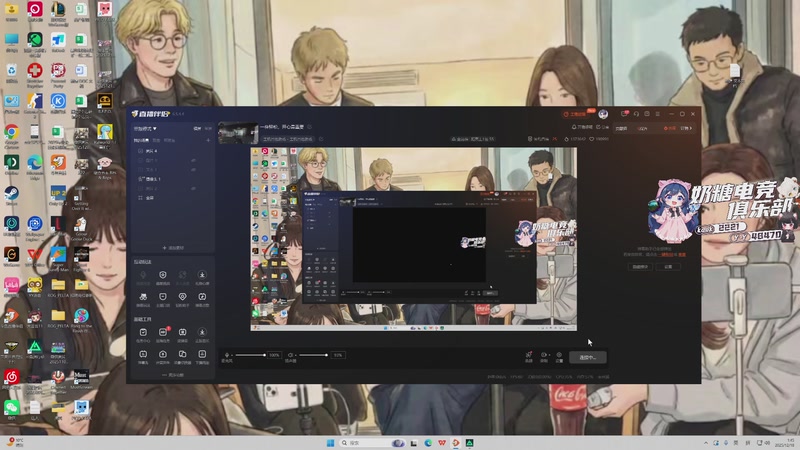800x450 pixels.
Task: Open the messages icon with the red badge
Action: point(624,114)
